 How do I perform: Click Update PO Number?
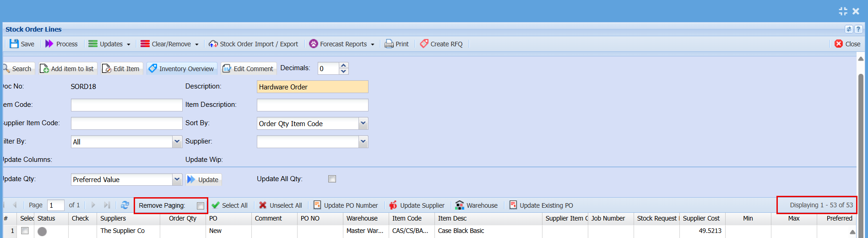[346, 205]
